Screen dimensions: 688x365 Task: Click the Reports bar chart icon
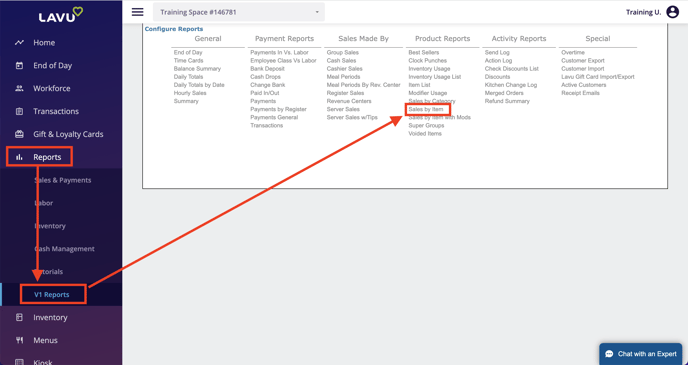(19, 157)
